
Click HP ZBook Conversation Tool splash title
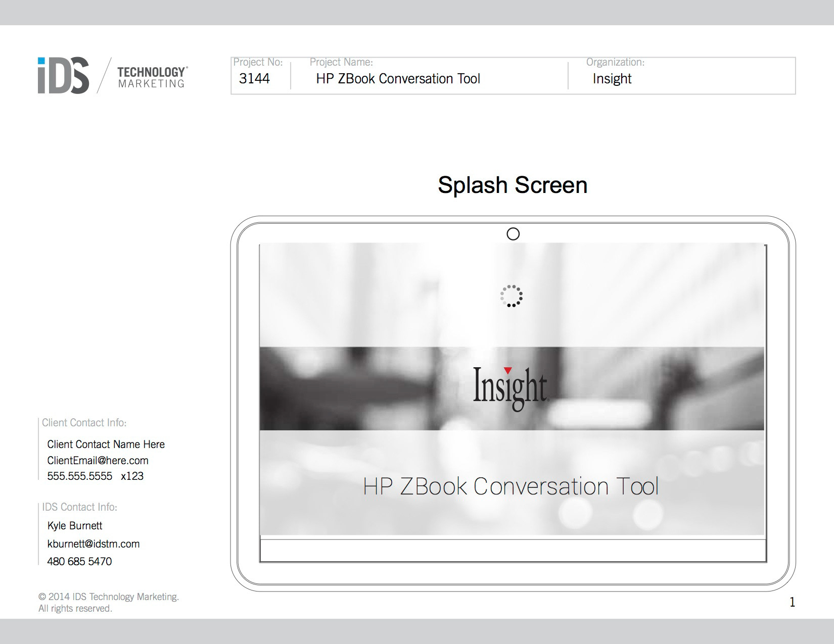coord(511,486)
